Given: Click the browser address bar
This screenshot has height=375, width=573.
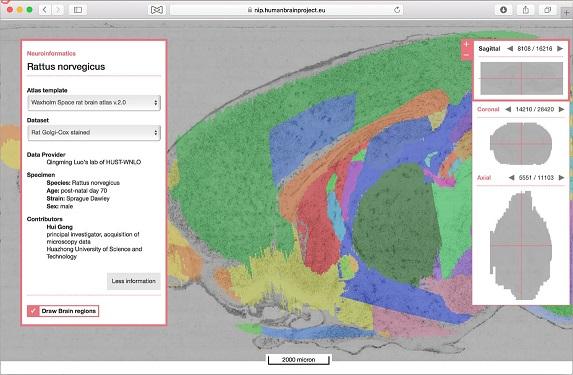Looking at the screenshot, I should 287,10.
